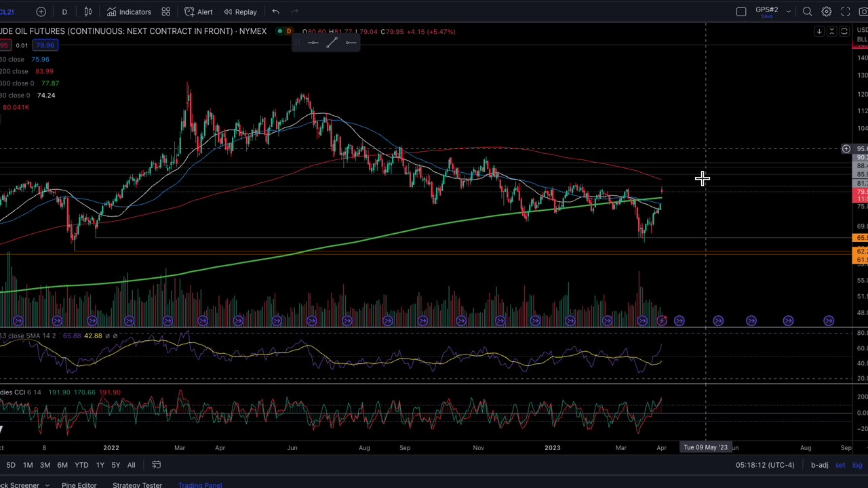Set time range to 1Y
The image size is (868, 488).
(x=100, y=465)
